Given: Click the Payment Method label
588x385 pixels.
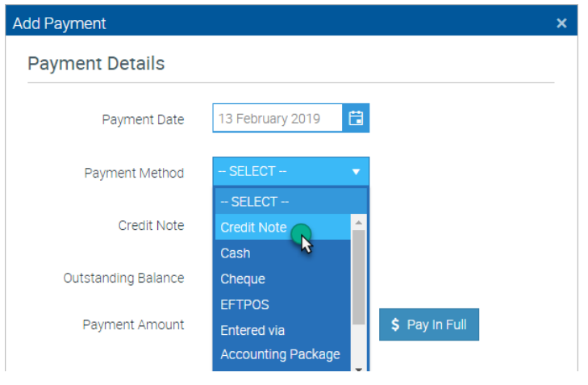Looking at the screenshot, I should [x=134, y=173].
